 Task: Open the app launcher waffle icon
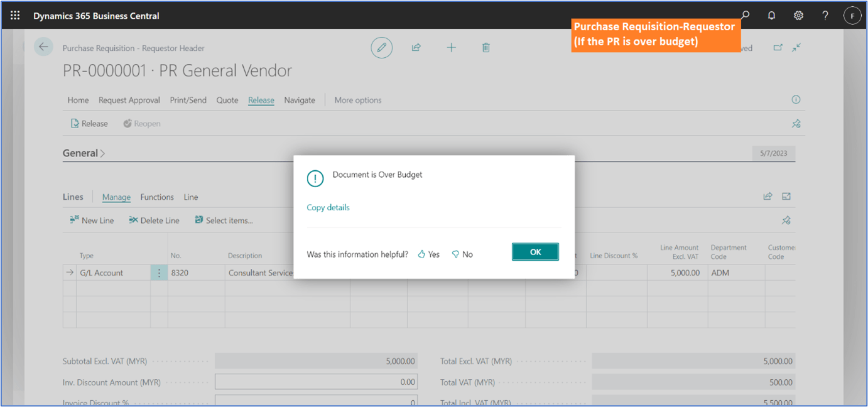point(15,16)
